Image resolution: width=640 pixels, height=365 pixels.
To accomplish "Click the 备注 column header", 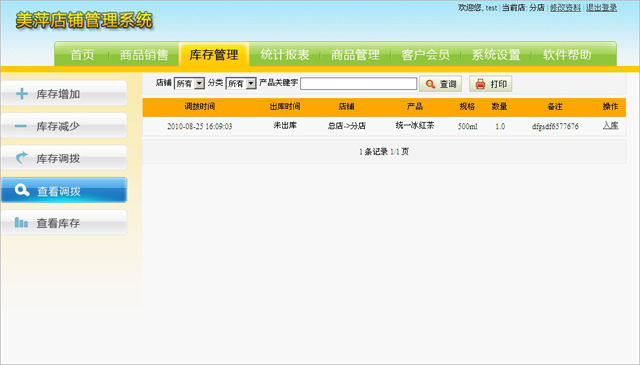I will (555, 107).
